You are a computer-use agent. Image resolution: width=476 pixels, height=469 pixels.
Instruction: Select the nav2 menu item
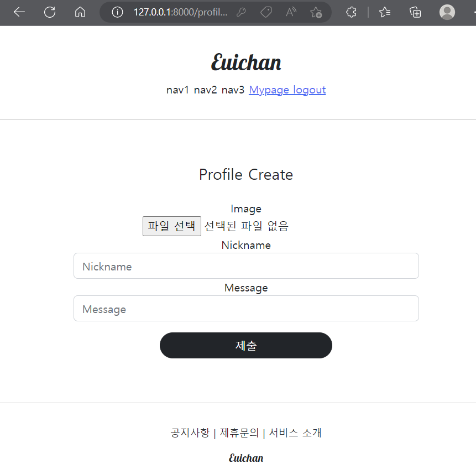click(205, 90)
